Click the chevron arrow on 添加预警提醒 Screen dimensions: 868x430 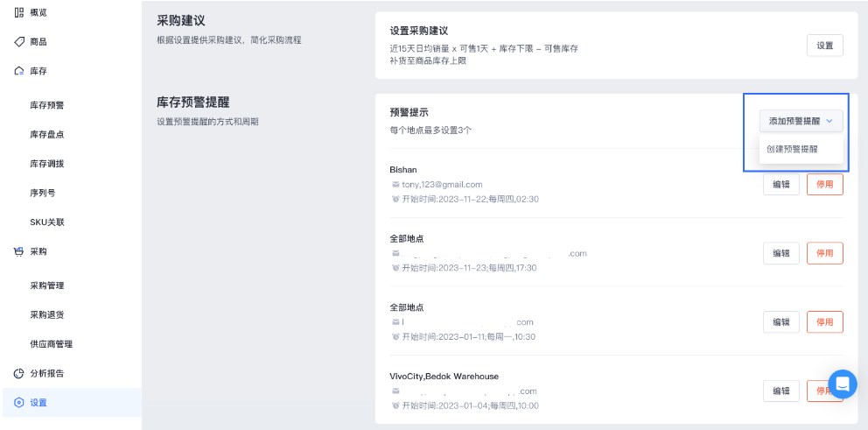[829, 121]
